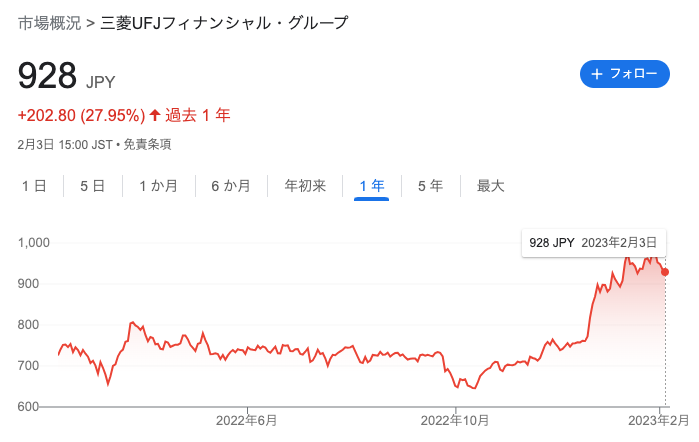
Task: Click the 2022年6月 axis marker
Action: (247, 421)
